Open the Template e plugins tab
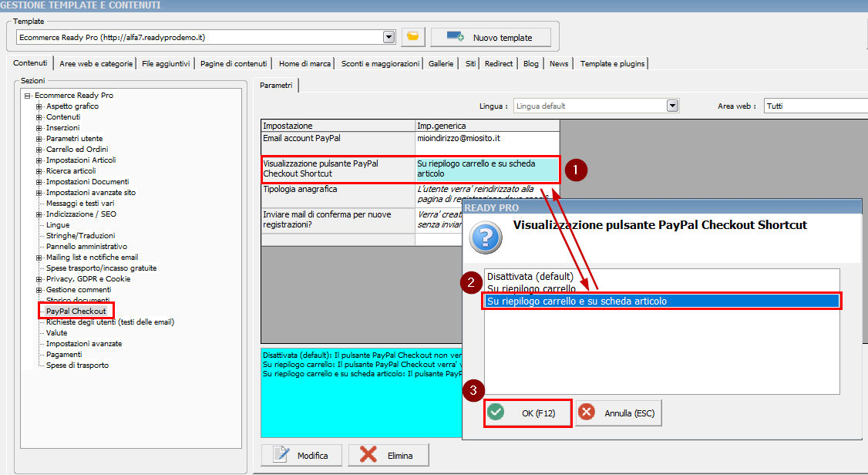Screen dimensions: 868x475 [x=612, y=64]
